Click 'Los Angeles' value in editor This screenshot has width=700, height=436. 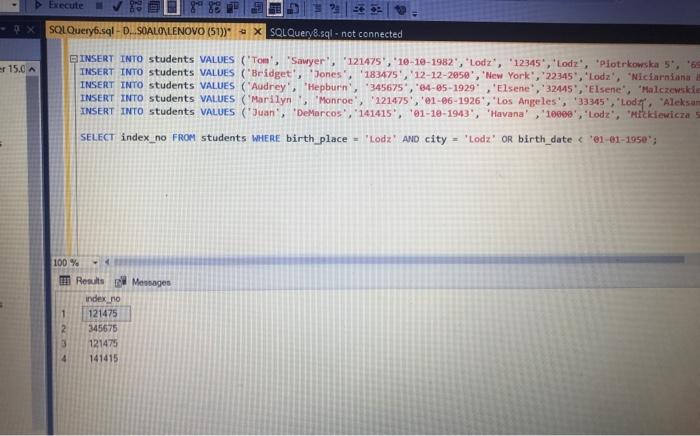tap(527, 101)
